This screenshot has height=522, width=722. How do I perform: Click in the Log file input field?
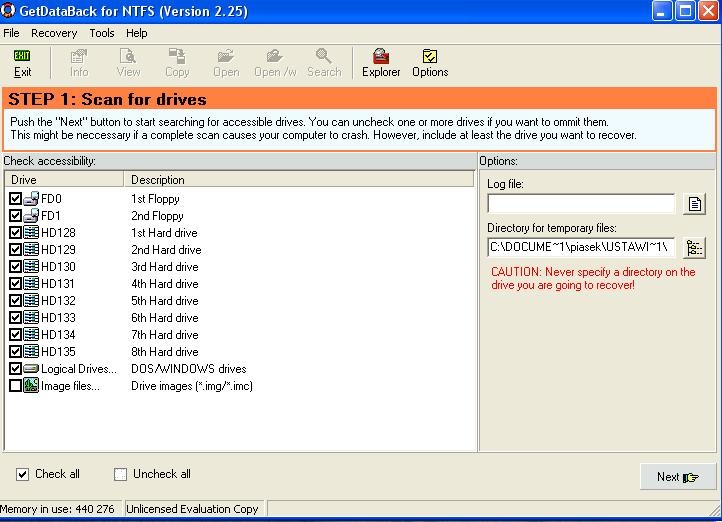tap(581, 203)
